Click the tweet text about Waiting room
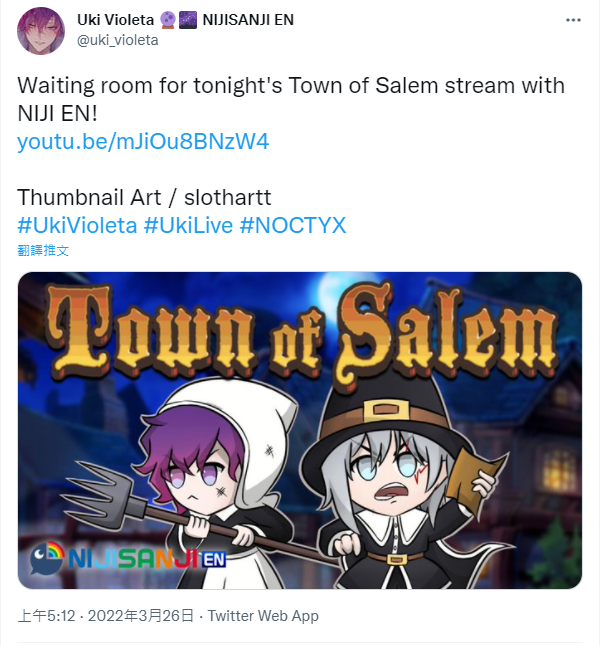Viewport: 602px width, 645px height. pos(291,100)
